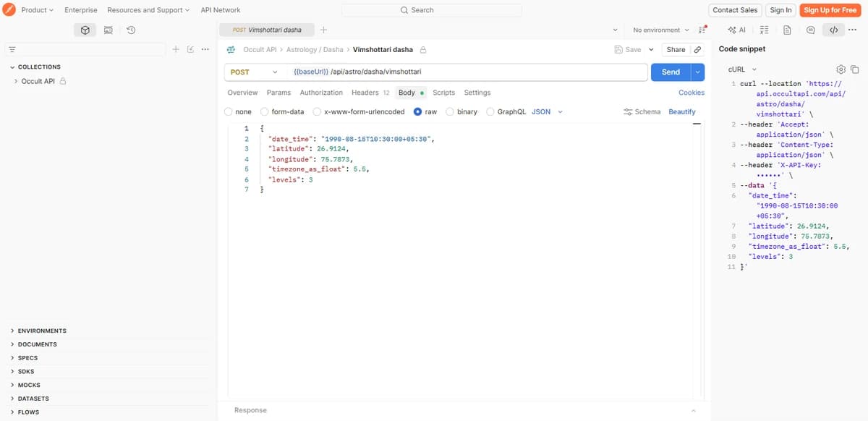Switch to the Authorization tab
Screen dimensions: 868x421
(x=321, y=93)
